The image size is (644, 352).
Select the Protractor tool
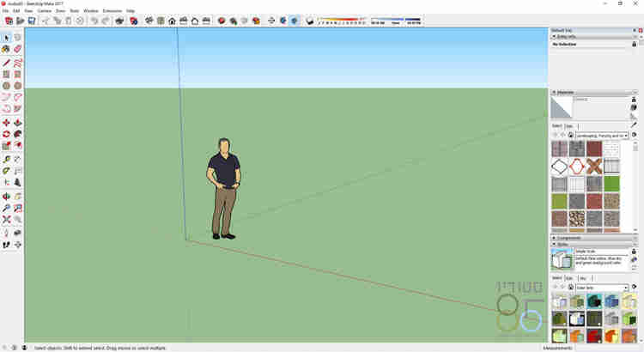6,171
